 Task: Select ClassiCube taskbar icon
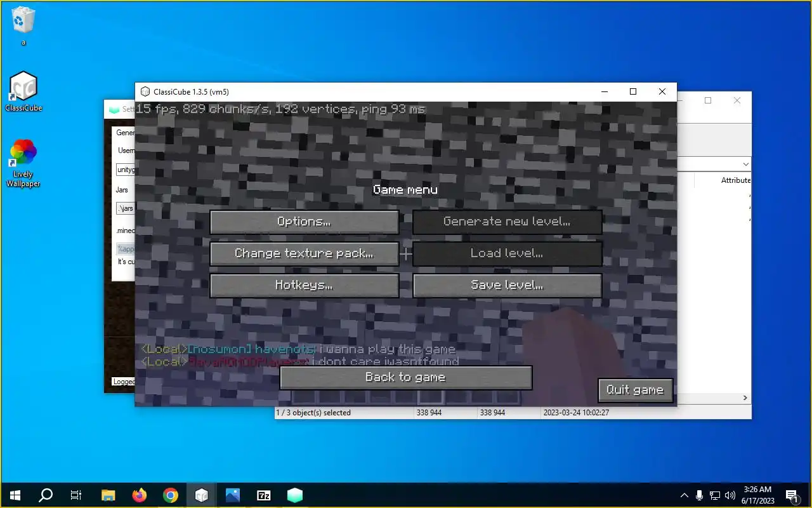coord(201,495)
